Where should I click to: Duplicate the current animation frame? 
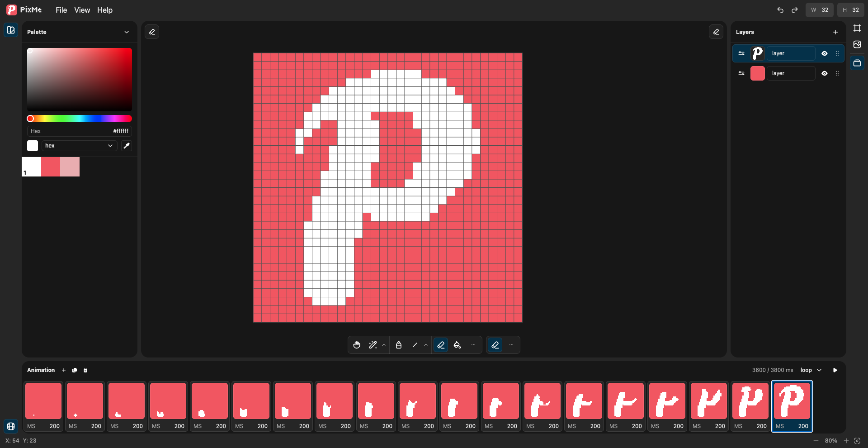click(75, 370)
